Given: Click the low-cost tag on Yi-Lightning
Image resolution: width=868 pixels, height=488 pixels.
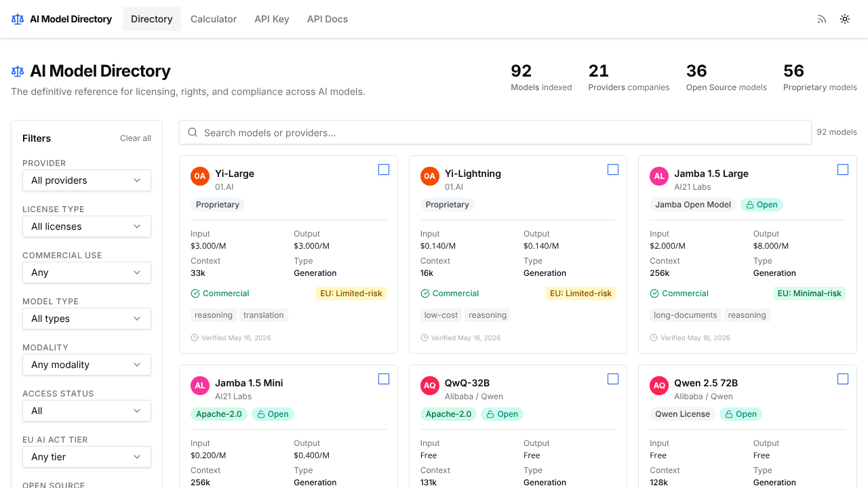Looking at the screenshot, I should 441,315.
